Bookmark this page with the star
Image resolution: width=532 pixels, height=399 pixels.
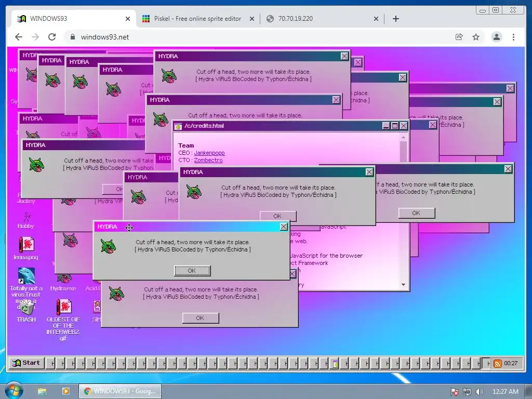click(x=476, y=37)
